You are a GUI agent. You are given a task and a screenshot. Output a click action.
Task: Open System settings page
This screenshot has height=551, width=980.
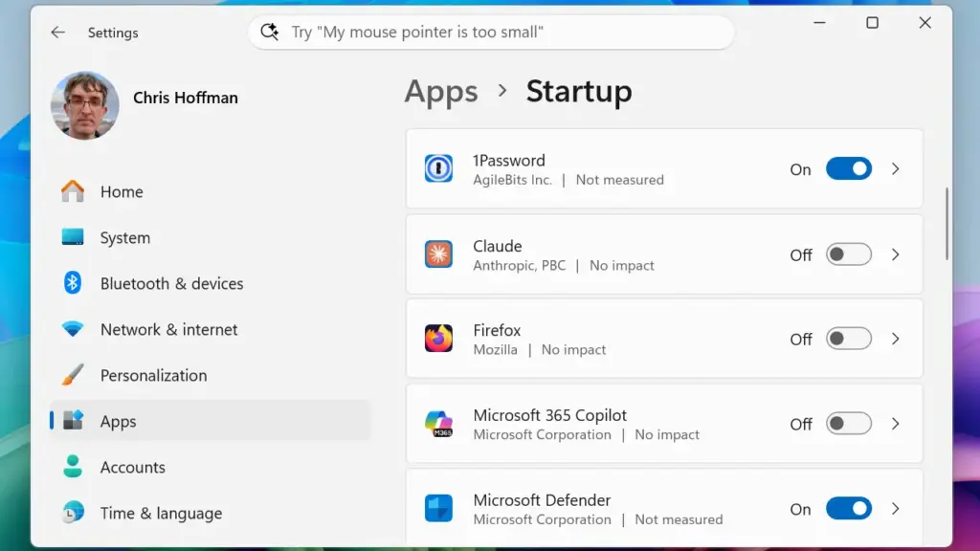pyautogui.click(x=210, y=237)
